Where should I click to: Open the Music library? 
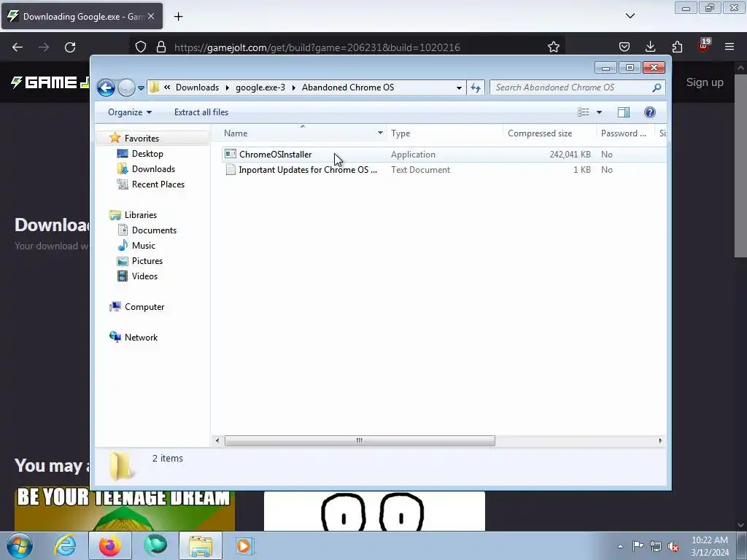click(144, 246)
